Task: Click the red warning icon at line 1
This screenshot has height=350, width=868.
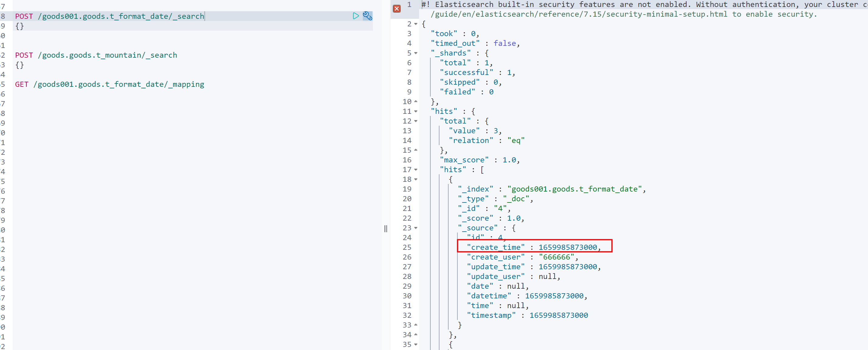Action: pos(397,9)
